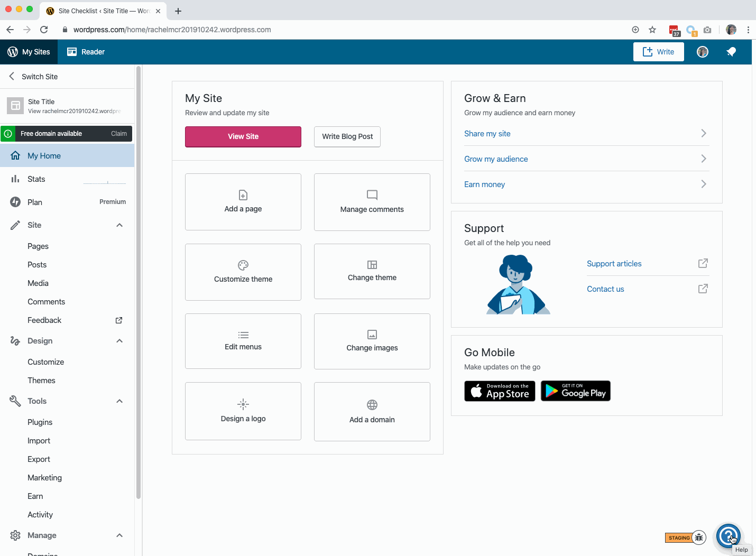Click the sidebar vertical scrollbar
This screenshot has height=556, width=756.
[x=139, y=282]
